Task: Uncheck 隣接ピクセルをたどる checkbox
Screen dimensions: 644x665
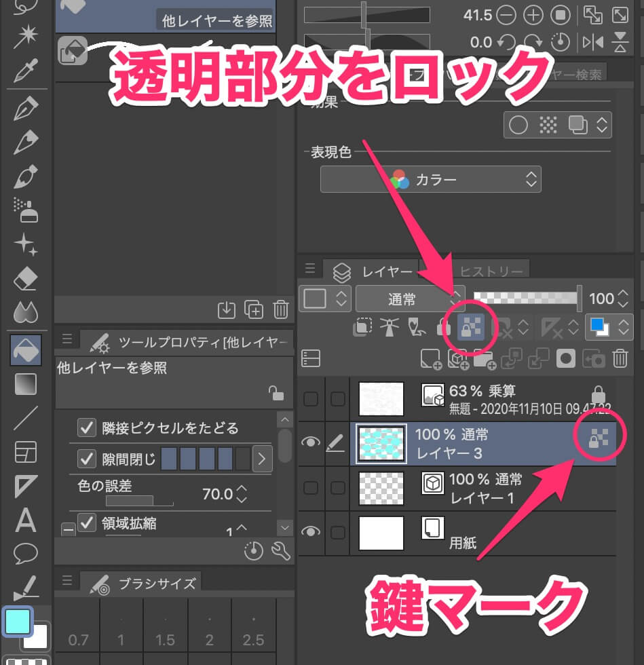Action: pos(87,428)
